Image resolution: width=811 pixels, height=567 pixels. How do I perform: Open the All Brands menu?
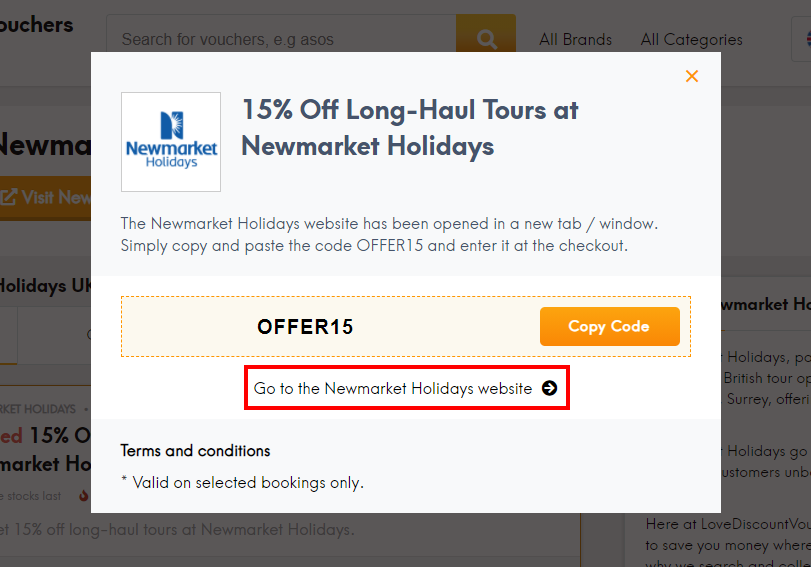(x=575, y=40)
